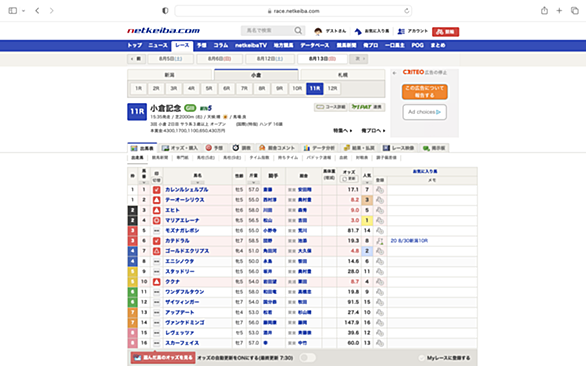Screen dimensions: 586x366
Task: Open the Safari sidebar panel icon
Action: (x=12, y=10)
